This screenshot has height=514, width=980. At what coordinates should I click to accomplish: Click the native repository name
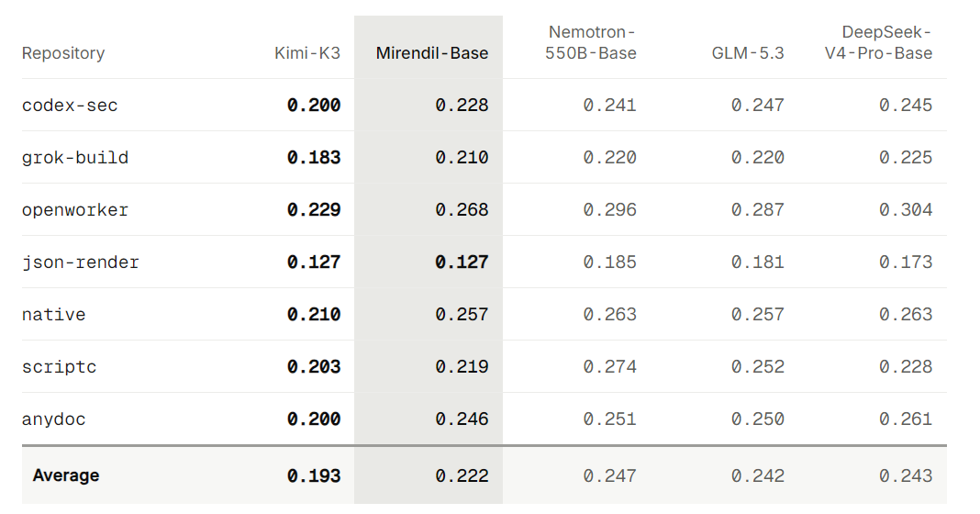(x=54, y=315)
